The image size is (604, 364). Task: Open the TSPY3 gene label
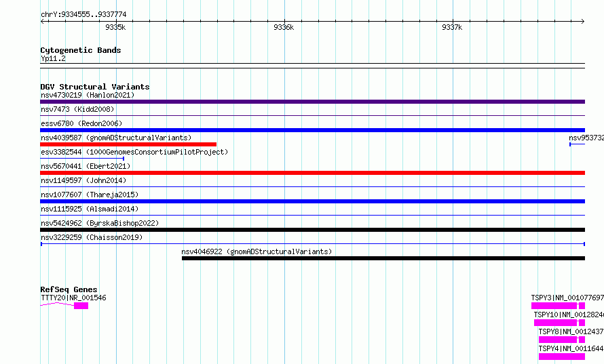tap(567, 298)
